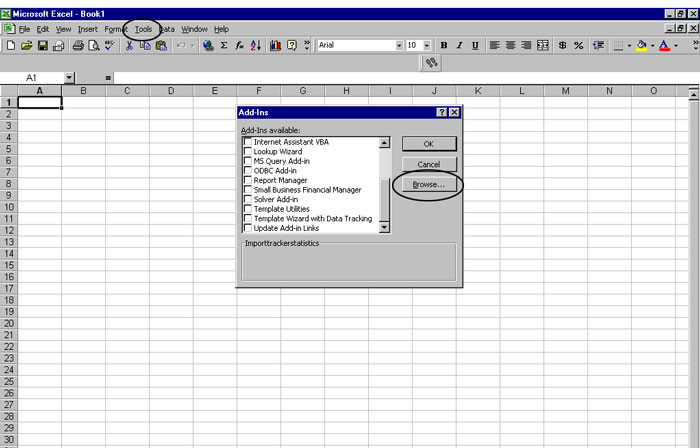Open the Undo history dropdown arrow
The image size is (700, 448).
pyautogui.click(x=193, y=45)
